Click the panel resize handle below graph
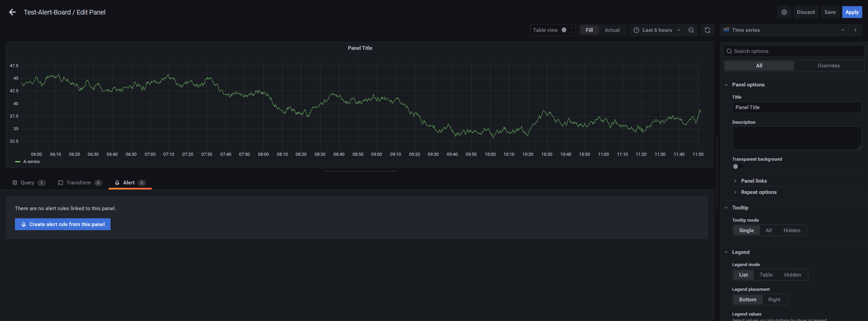868x321 pixels. click(x=360, y=171)
